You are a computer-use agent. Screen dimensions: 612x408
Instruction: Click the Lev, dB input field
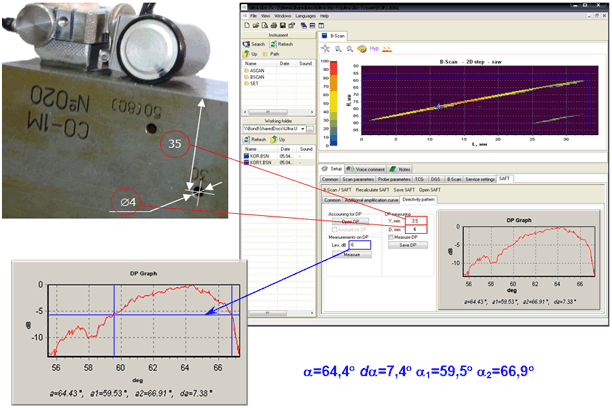coord(358,245)
